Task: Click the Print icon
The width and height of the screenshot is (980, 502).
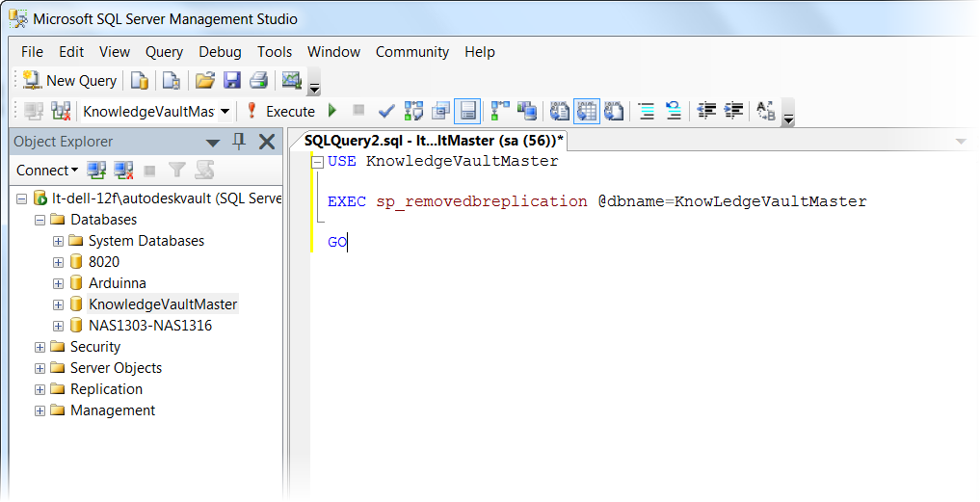Action: click(259, 81)
